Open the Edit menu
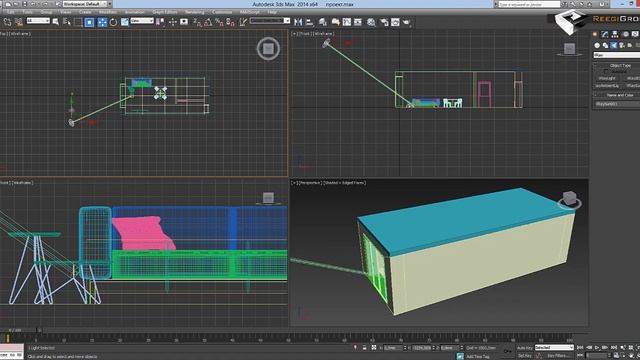Image resolution: width=640 pixels, height=360 pixels. (10, 12)
